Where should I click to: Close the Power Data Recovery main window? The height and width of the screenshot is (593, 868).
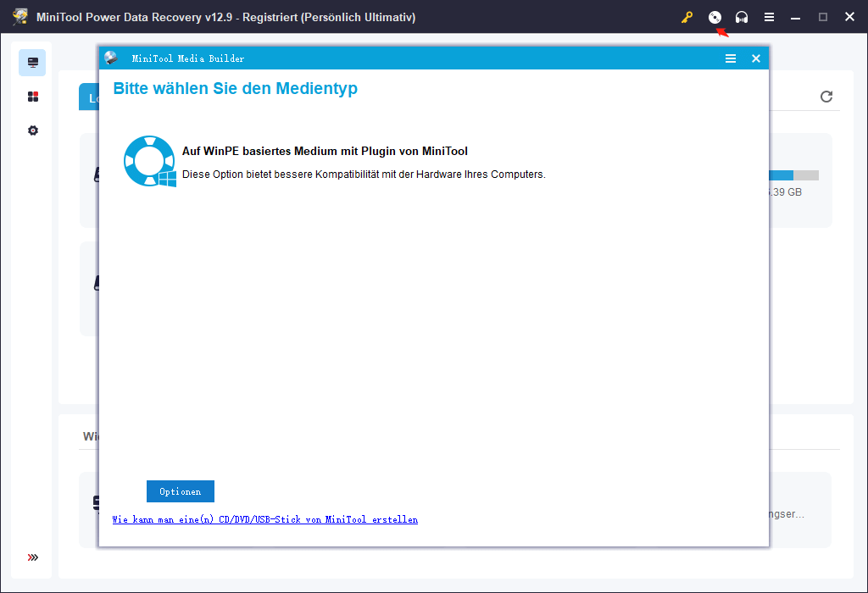coord(849,17)
